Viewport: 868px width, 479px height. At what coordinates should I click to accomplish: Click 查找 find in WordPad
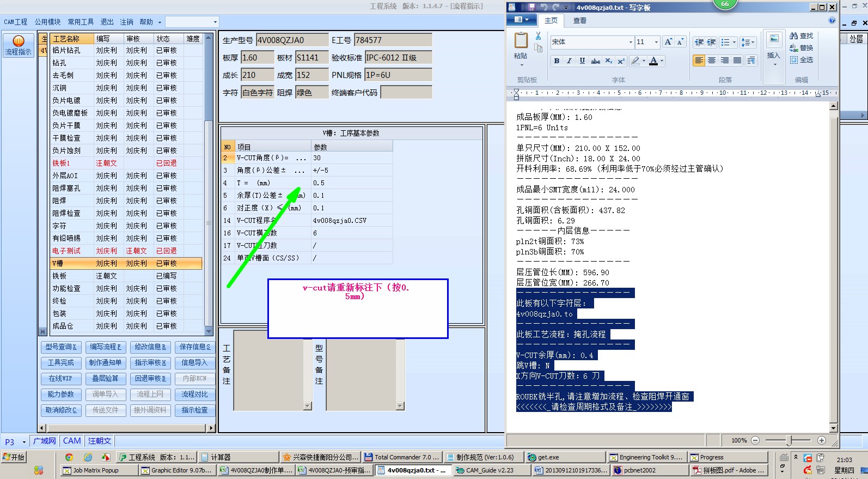click(x=801, y=36)
